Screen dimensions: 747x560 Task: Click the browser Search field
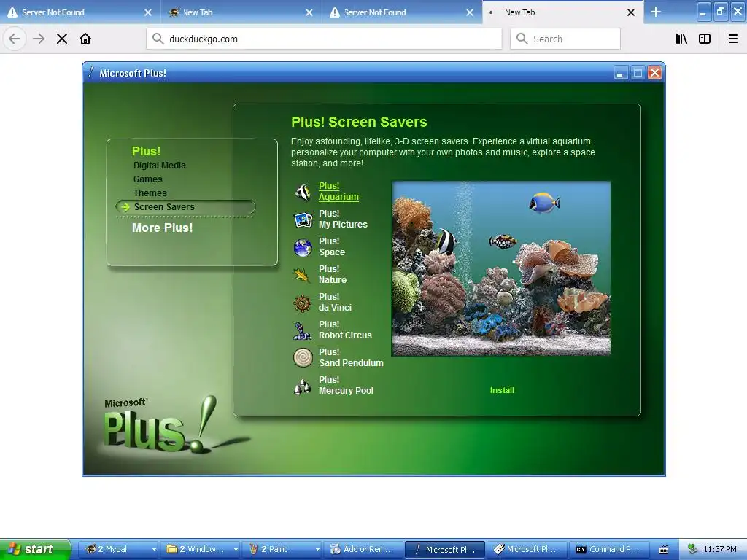coord(565,39)
